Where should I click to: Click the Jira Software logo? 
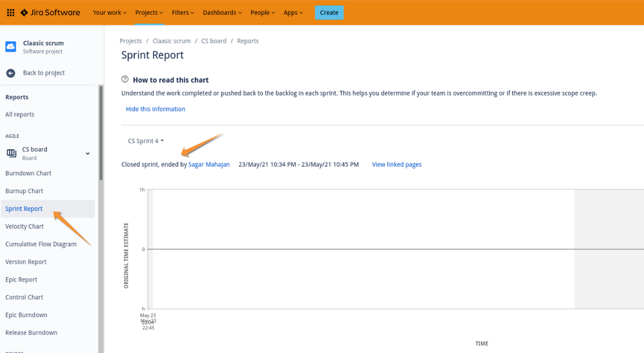pyautogui.click(x=50, y=13)
